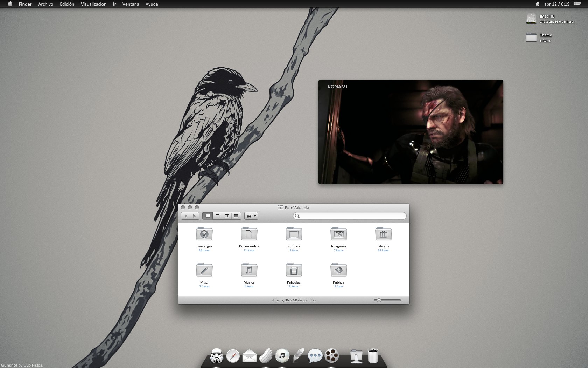This screenshot has height=368, width=588.
Task: Launch the wing icon app in Dock
Action: tap(266, 356)
